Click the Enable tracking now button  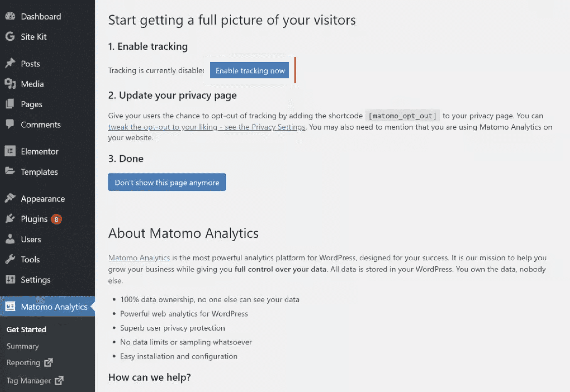click(x=249, y=70)
